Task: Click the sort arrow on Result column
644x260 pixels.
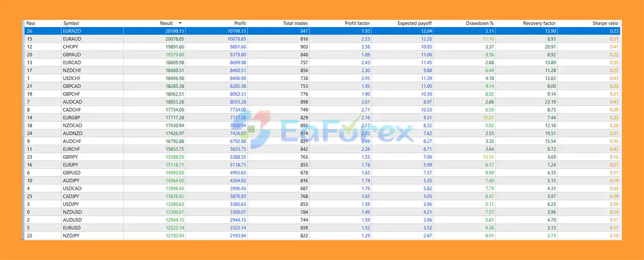Action: [x=180, y=23]
